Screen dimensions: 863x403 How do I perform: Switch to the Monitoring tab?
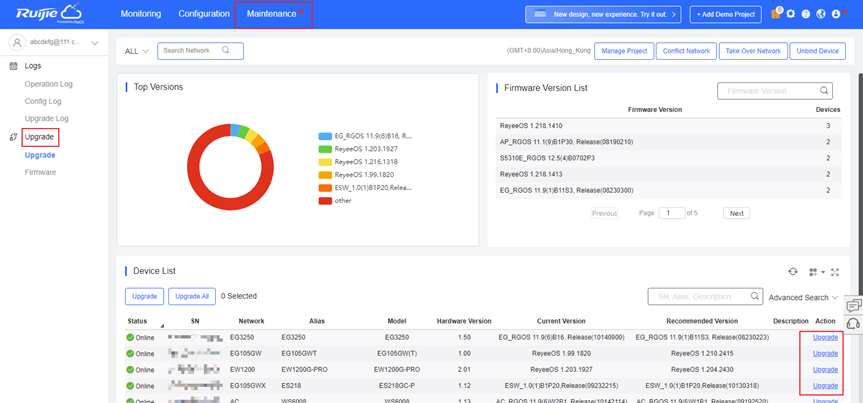pos(141,14)
